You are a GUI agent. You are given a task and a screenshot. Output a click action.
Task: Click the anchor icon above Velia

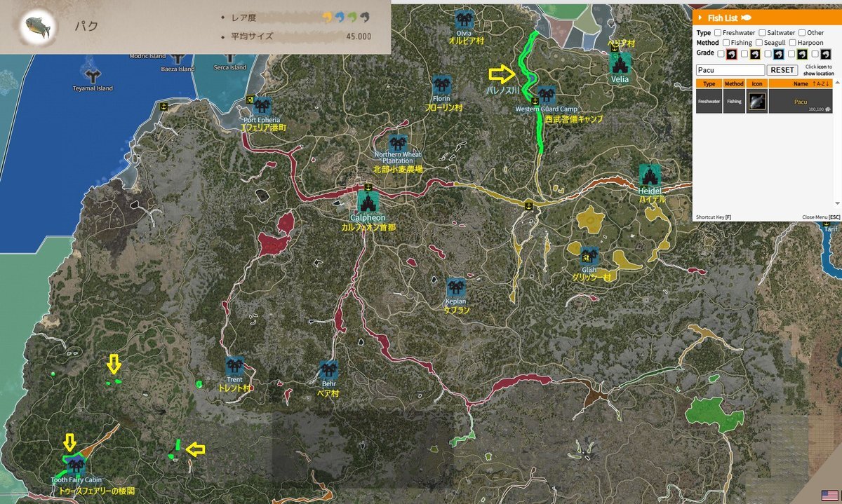614,48
